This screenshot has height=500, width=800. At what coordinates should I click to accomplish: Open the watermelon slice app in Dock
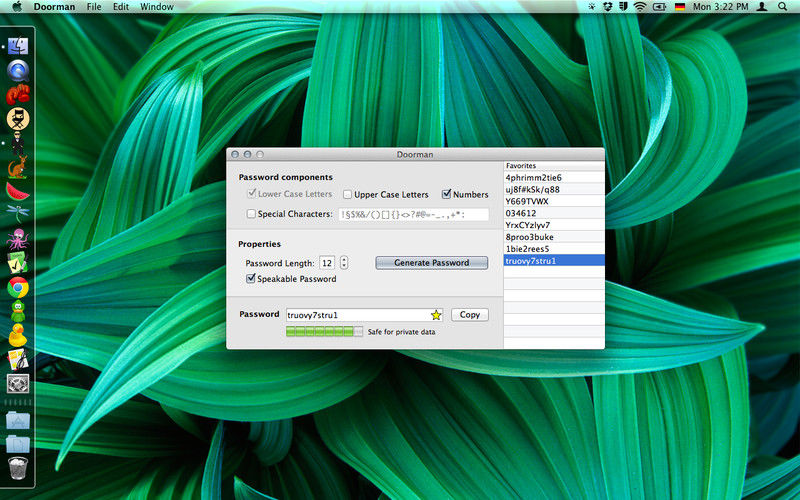(18, 191)
